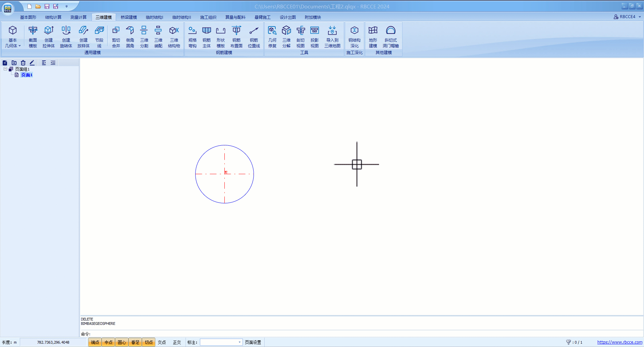
Task: Open the https://www.rbcce.com link
Action: coord(620,342)
